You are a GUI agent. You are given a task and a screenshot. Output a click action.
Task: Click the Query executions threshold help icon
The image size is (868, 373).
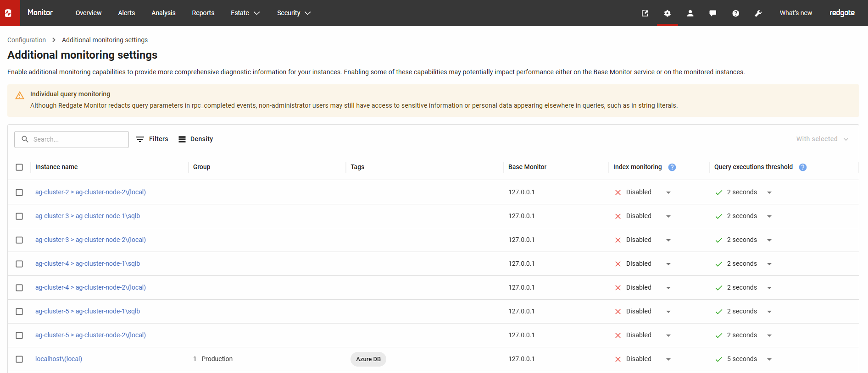[802, 167]
